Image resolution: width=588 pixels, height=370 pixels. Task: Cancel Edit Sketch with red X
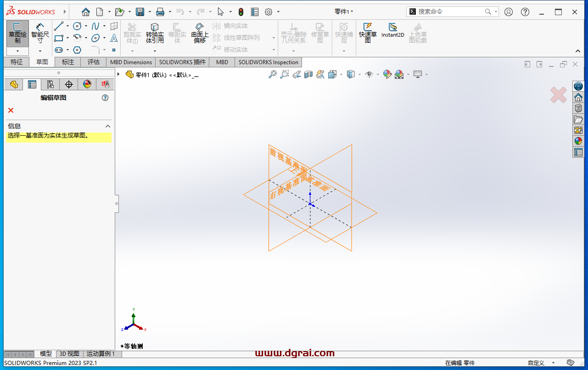click(11, 110)
